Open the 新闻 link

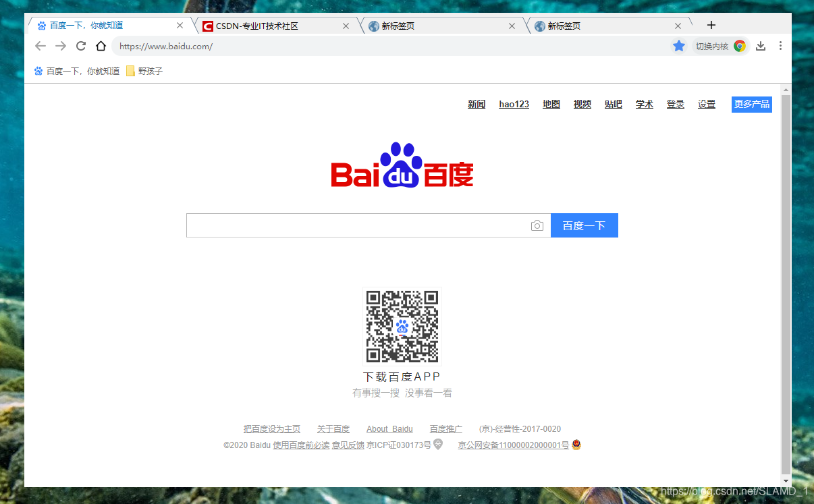tap(477, 104)
